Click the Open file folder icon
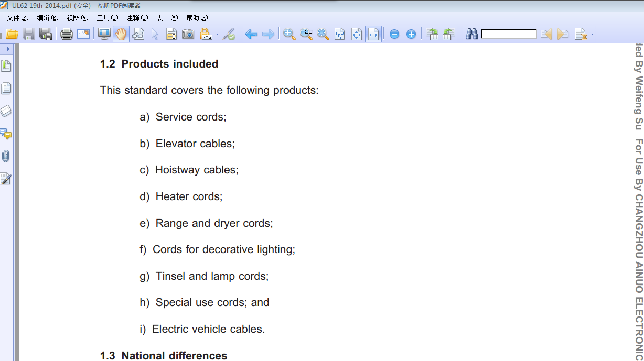Viewport: 644px width, 361px height. pos(12,35)
